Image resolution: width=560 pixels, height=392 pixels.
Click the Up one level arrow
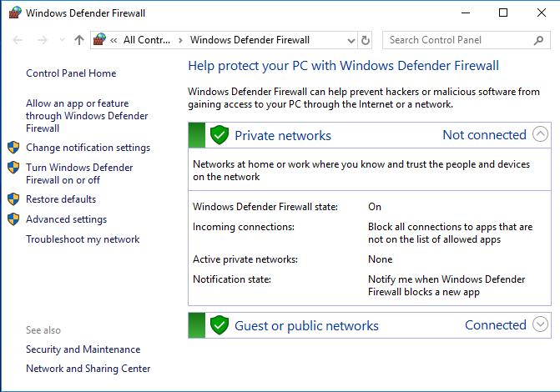[79, 40]
